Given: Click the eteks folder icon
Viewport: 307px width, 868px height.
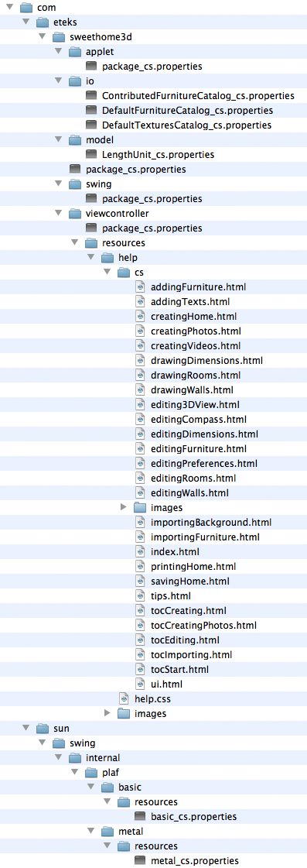Looking at the screenshot, I should [x=43, y=22].
